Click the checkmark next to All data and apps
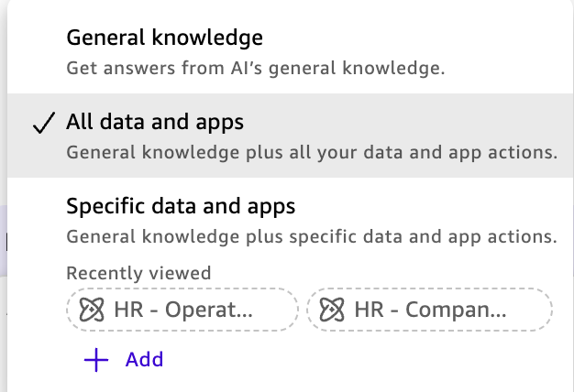The image size is (574, 392). (x=41, y=123)
